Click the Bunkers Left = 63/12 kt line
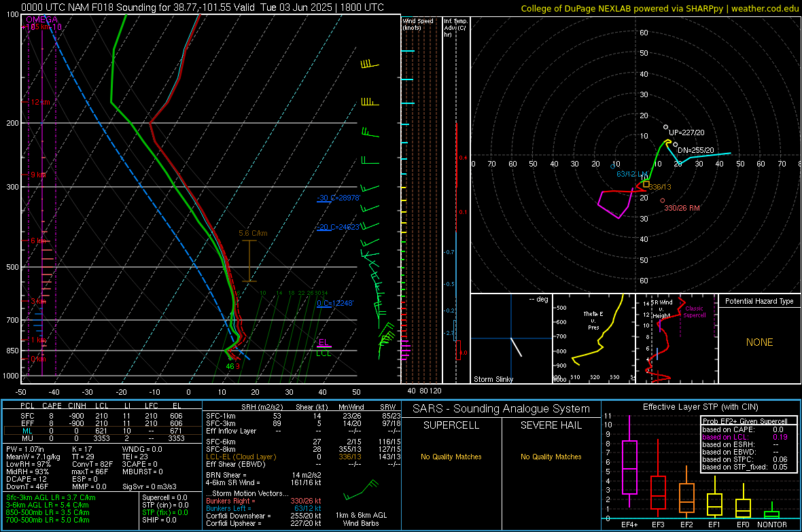 [x=264, y=508]
